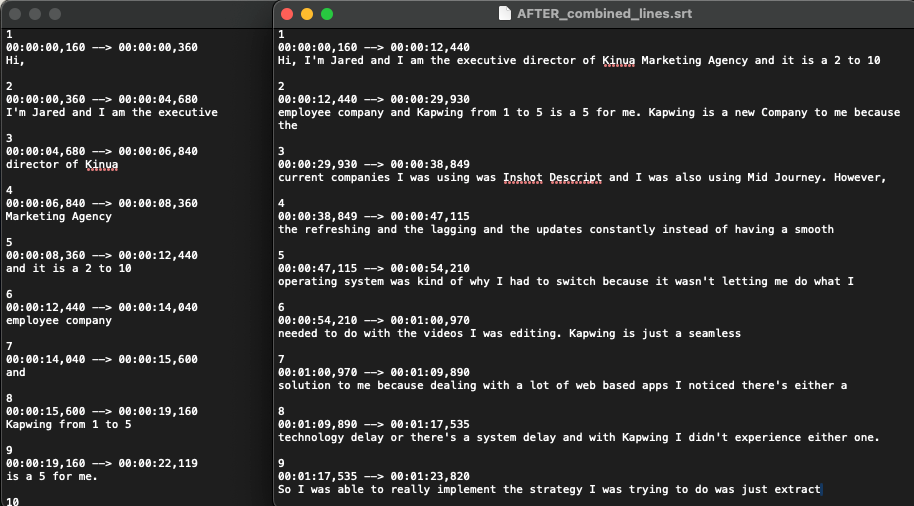
Task: Click the line starting 'technology delay or there's a system delay'
Action: coord(579,437)
